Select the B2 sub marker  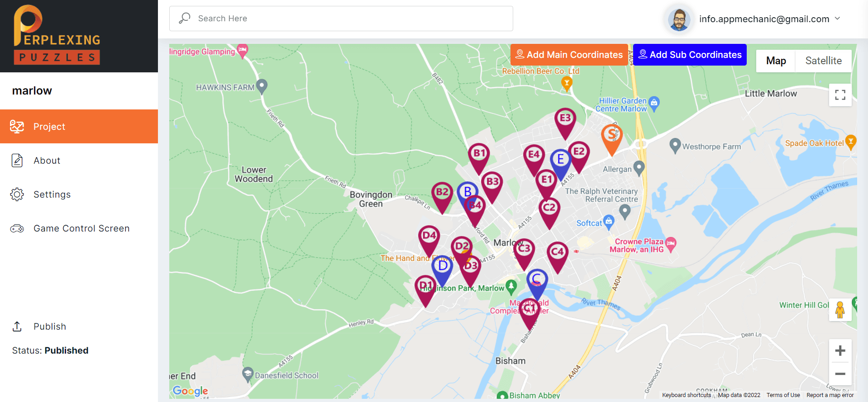click(x=442, y=197)
